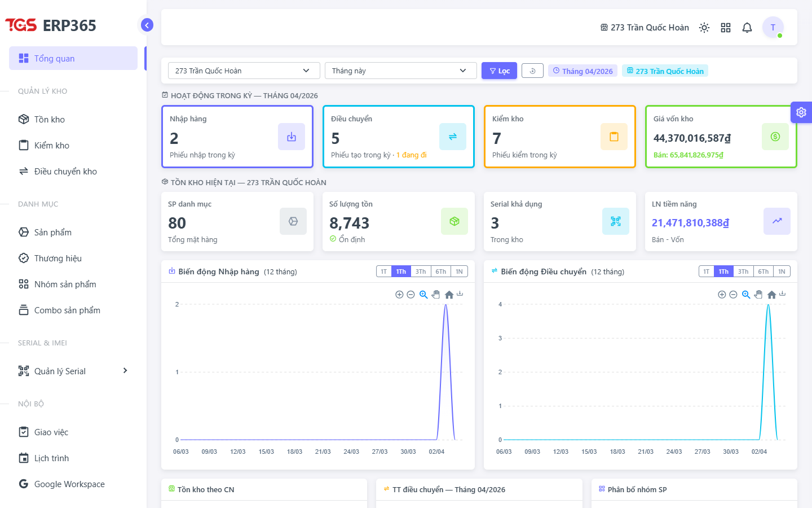This screenshot has height=508, width=812.
Task: Open notifications bell icon
Action: [747, 28]
